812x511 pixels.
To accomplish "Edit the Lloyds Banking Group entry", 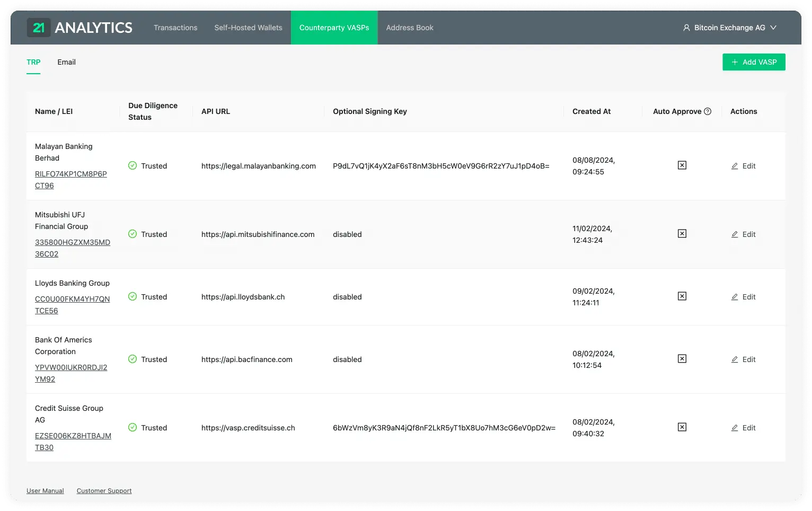I will (744, 297).
